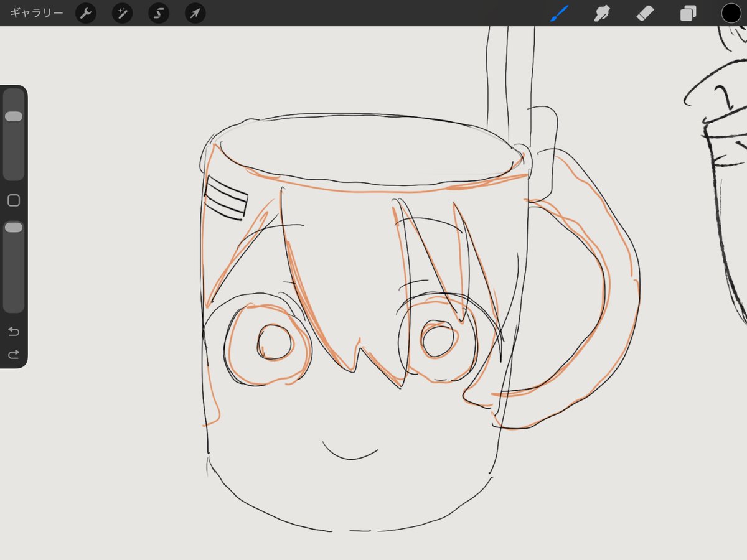
Task: Activate the Transform arrow tool
Action: [x=195, y=13]
